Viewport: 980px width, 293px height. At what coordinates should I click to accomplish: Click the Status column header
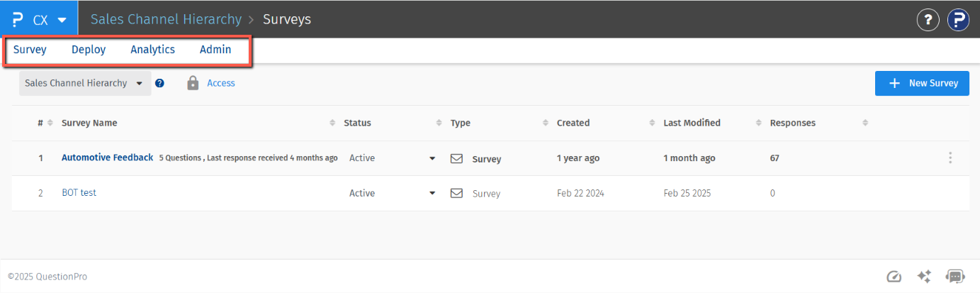pos(357,123)
